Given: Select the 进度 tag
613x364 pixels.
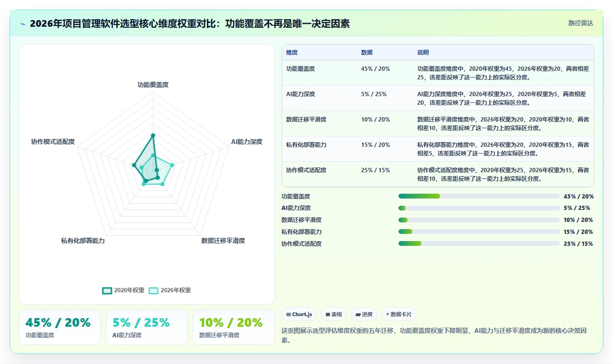Looking at the screenshot, I should [x=364, y=314].
